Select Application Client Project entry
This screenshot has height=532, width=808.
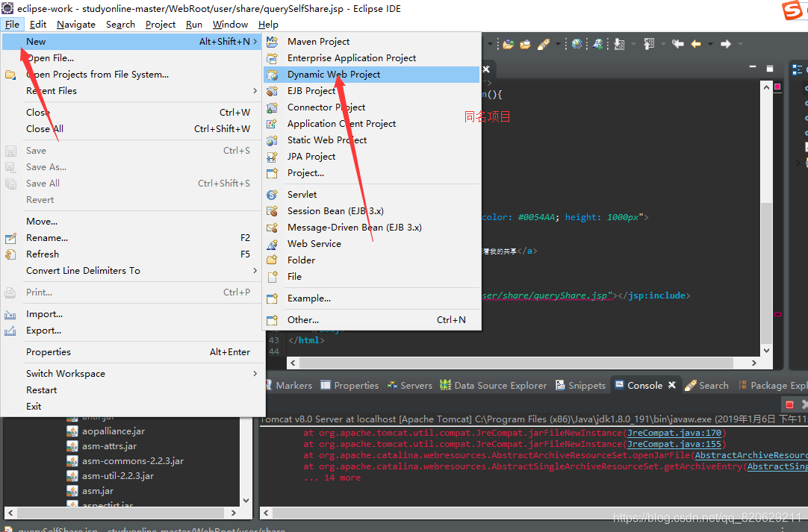[x=372, y=124]
